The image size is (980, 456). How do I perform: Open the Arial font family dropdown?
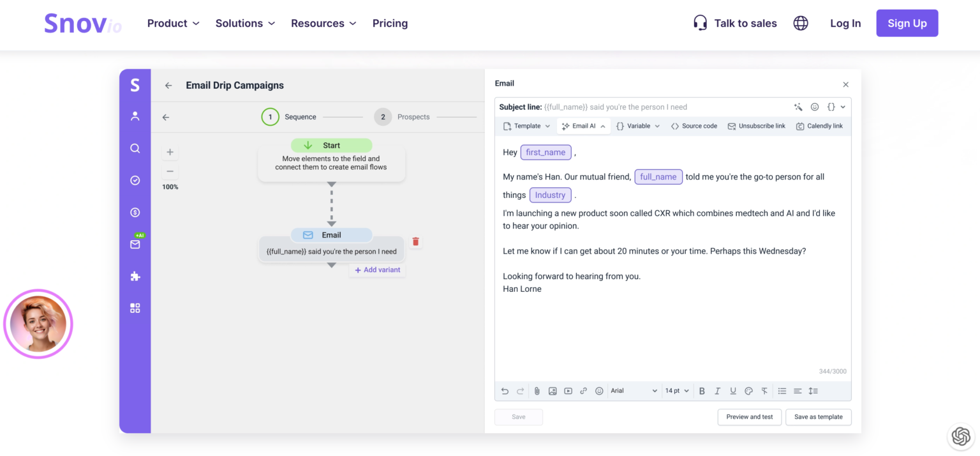coord(634,391)
